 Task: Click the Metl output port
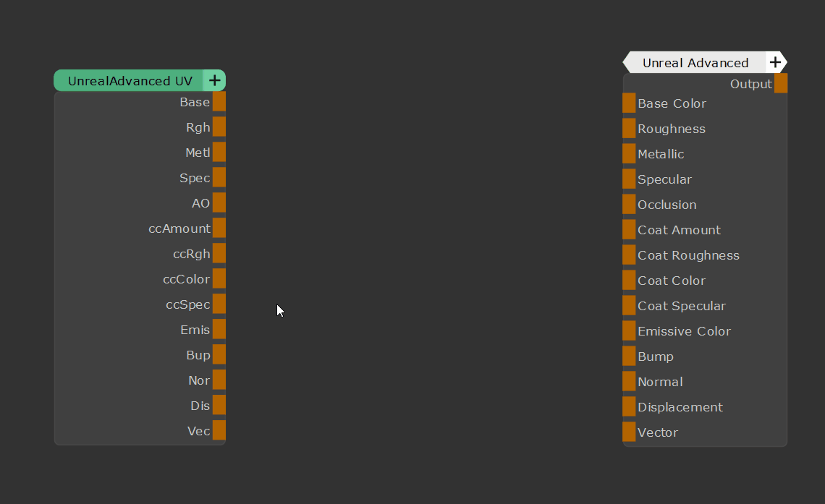[219, 152]
